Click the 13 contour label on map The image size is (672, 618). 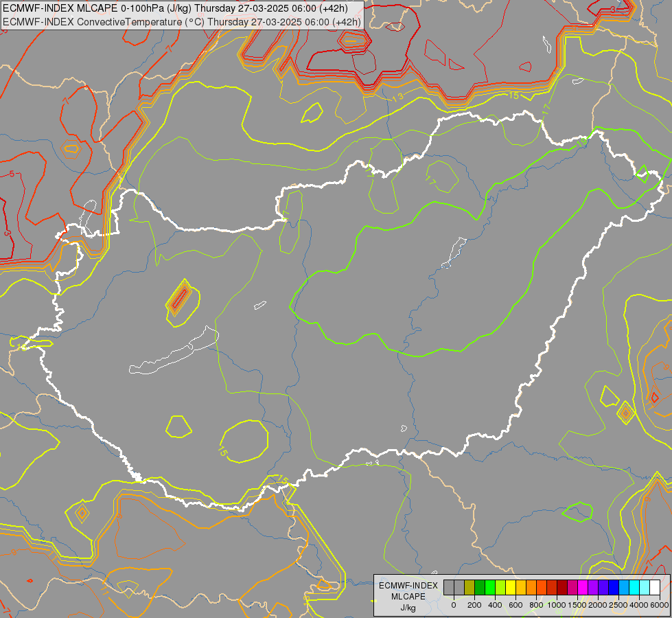[x=397, y=97]
